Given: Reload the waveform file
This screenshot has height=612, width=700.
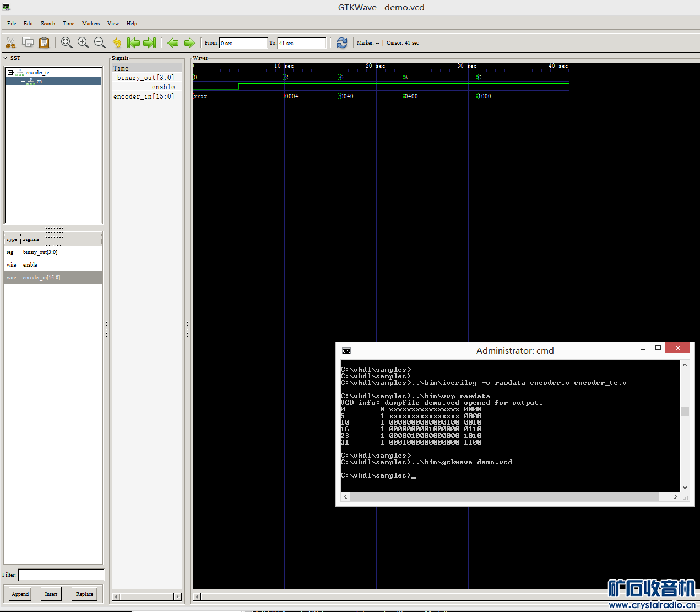Looking at the screenshot, I should (x=342, y=42).
